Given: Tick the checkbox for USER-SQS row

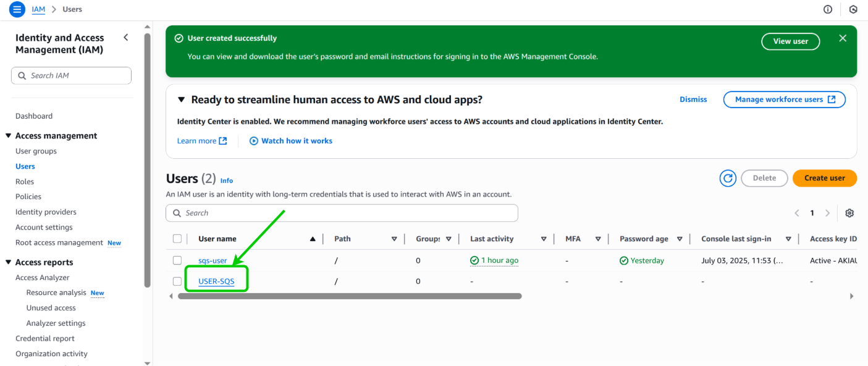Looking at the screenshot, I should point(177,281).
